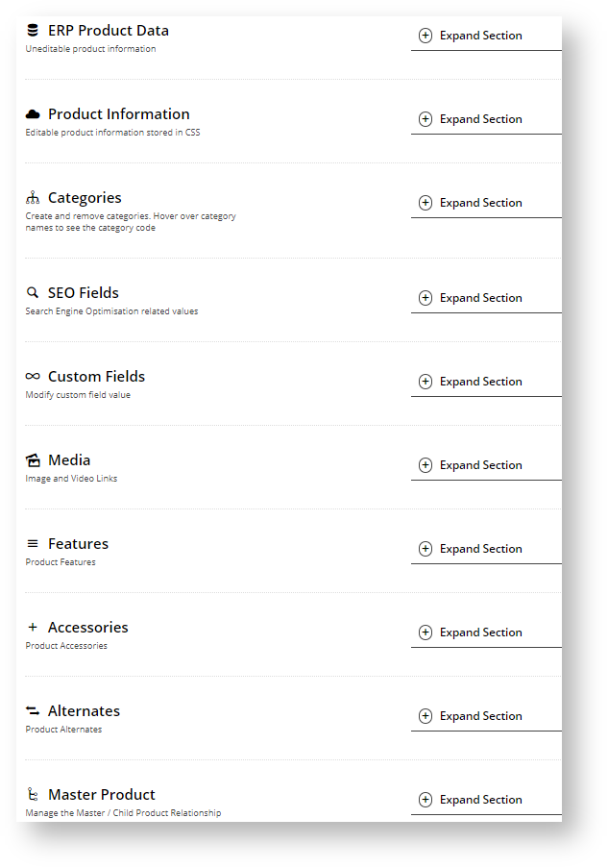Click the Categories hierarchy icon
This screenshot has width=608, height=868.
coord(33,197)
